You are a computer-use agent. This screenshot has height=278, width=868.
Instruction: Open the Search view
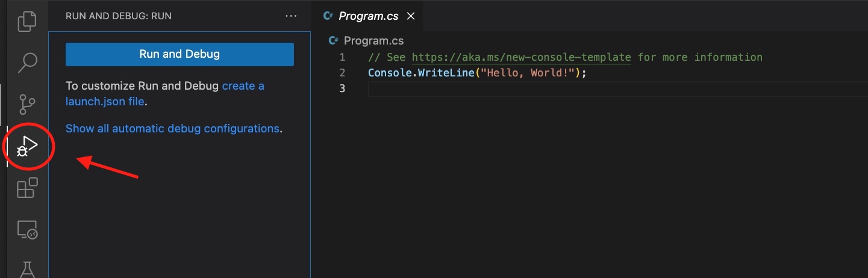click(x=28, y=63)
